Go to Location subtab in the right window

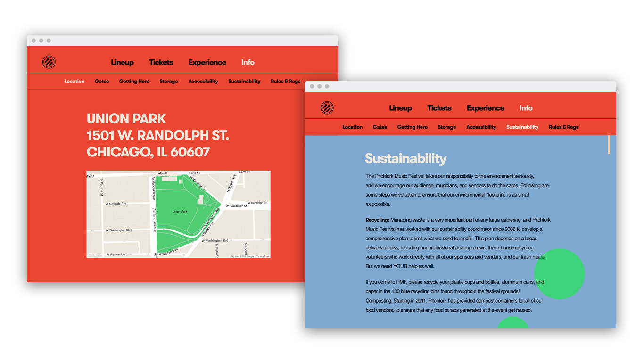[x=353, y=127]
